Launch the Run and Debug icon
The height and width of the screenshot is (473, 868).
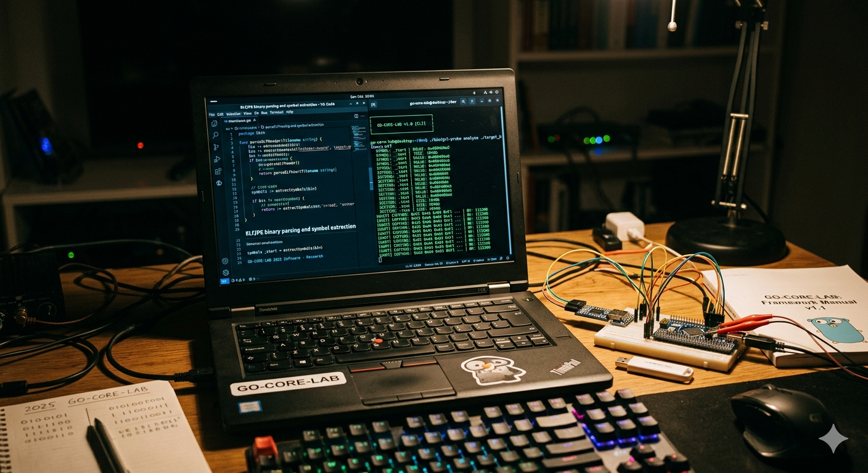pyautogui.click(x=216, y=158)
